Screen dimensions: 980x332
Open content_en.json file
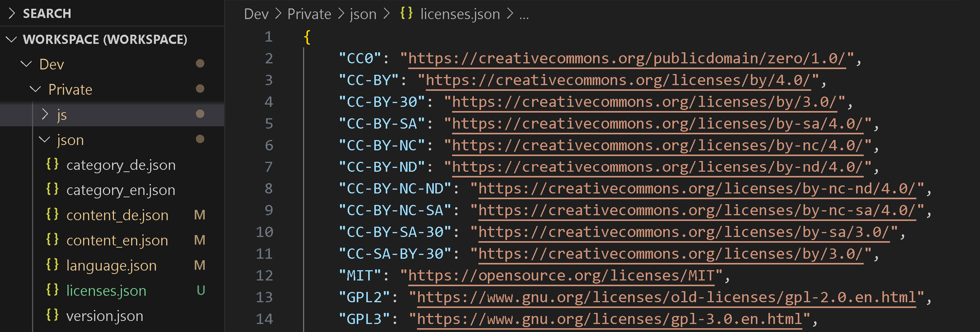(117, 240)
